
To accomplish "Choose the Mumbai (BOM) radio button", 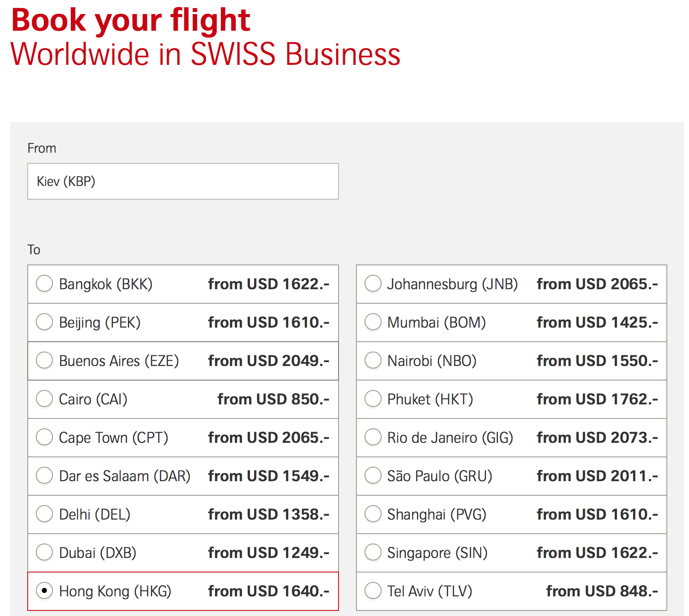I will click(x=373, y=322).
